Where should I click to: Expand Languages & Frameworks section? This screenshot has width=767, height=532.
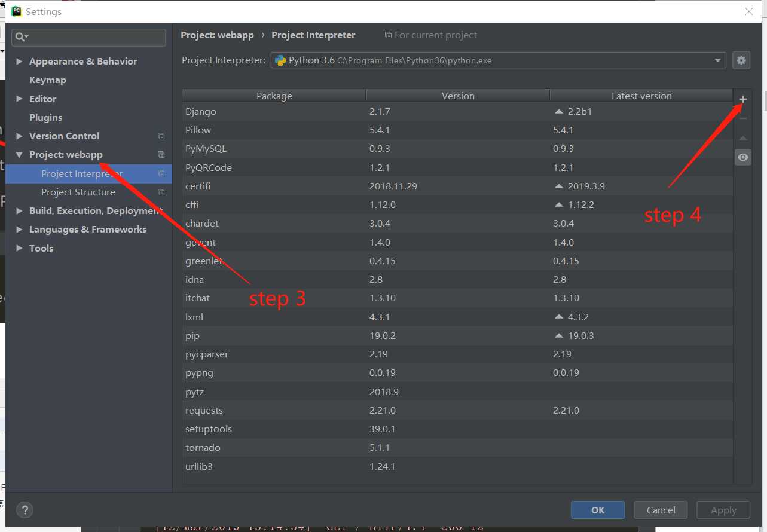19,230
